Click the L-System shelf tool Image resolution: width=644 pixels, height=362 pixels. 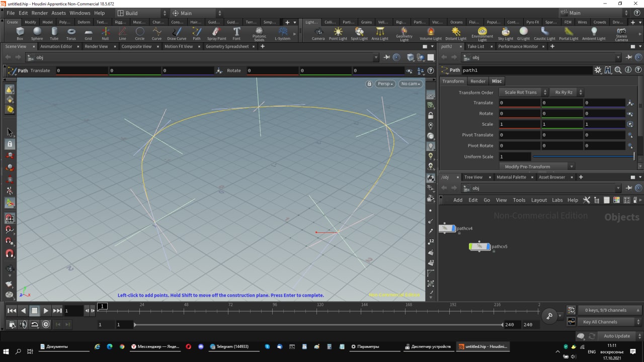pos(282,33)
